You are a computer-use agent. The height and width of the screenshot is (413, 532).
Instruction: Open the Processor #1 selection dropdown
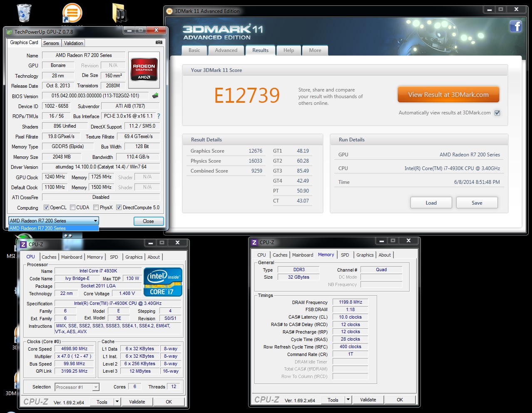[77, 387]
